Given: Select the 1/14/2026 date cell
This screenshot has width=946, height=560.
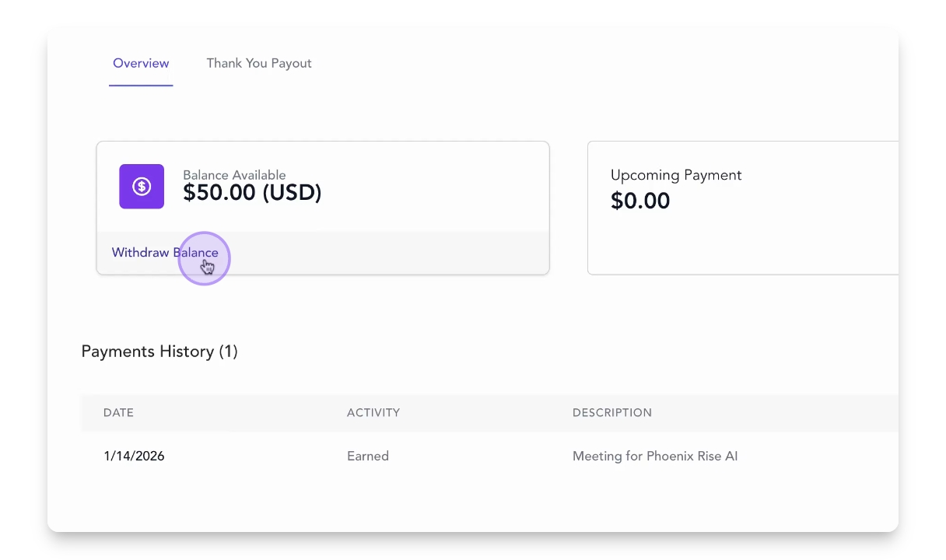Looking at the screenshot, I should (134, 457).
